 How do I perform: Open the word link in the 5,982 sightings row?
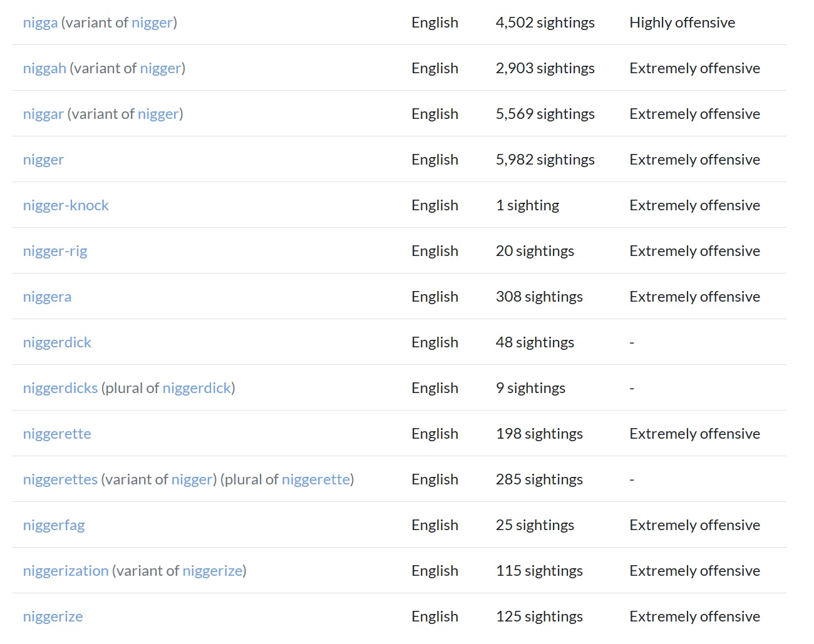pyautogui.click(x=43, y=160)
